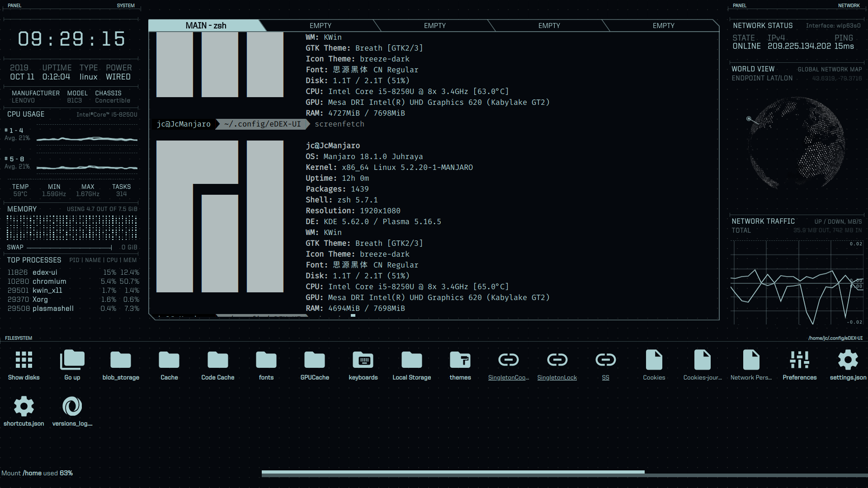The width and height of the screenshot is (868, 488).
Task: Click the TASKS 314 value
Action: pos(122,194)
